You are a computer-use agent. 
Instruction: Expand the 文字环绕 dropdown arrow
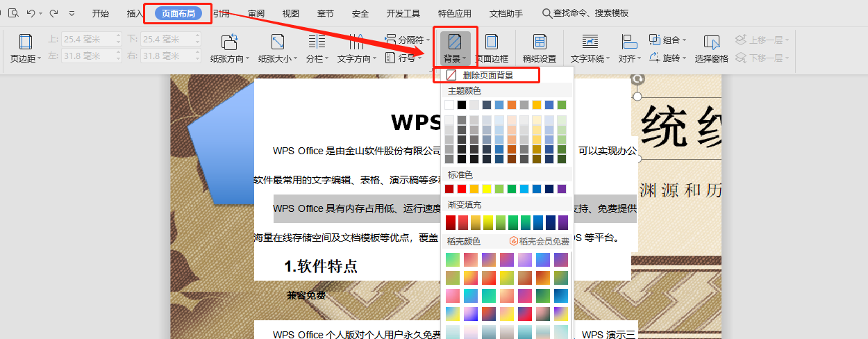click(609, 59)
